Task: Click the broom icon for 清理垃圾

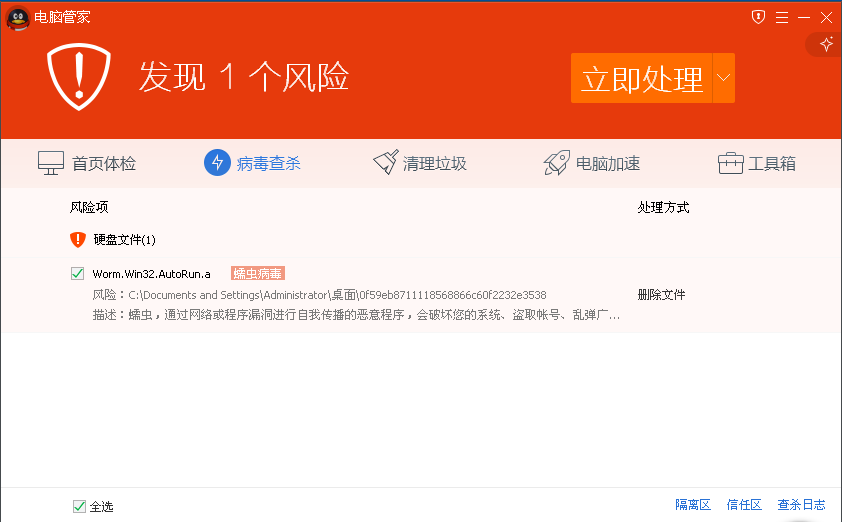Action: point(386,163)
